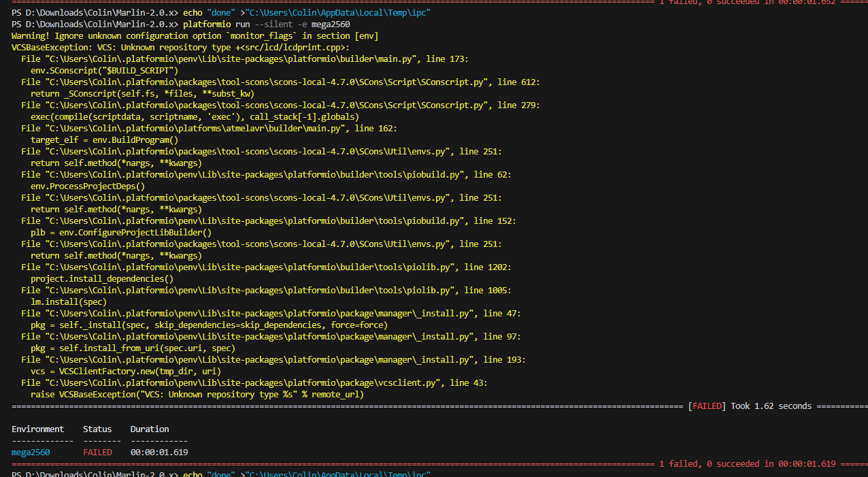Click the "Status" column header
Image resolution: width=868 pixels, height=477 pixels.
click(97, 429)
